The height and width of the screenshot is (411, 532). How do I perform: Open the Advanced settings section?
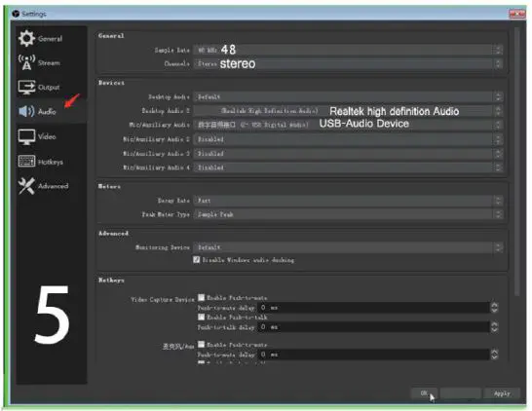tap(51, 186)
